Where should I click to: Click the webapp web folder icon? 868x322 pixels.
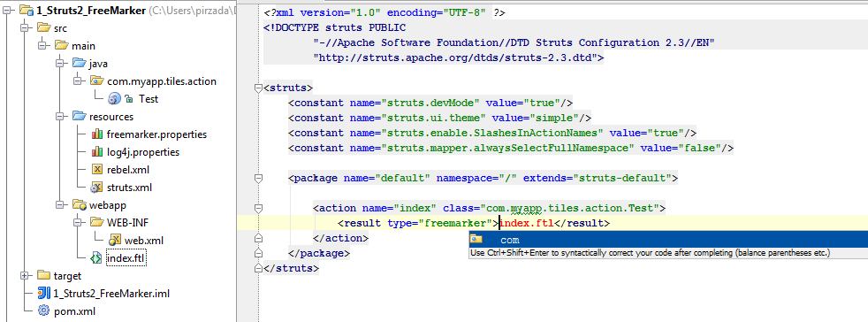79,205
